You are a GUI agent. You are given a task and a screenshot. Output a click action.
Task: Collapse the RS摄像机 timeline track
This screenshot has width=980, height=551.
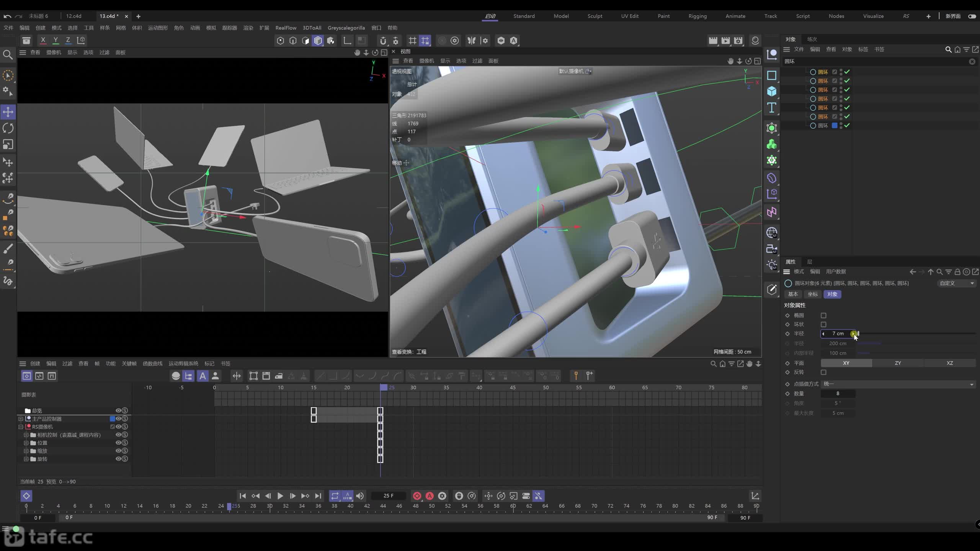coord(21,427)
